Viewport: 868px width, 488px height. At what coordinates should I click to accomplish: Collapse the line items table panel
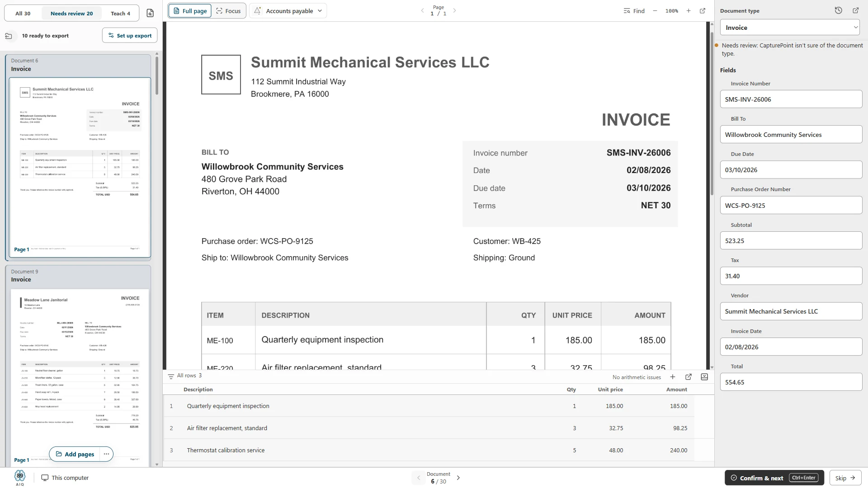(x=704, y=377)
